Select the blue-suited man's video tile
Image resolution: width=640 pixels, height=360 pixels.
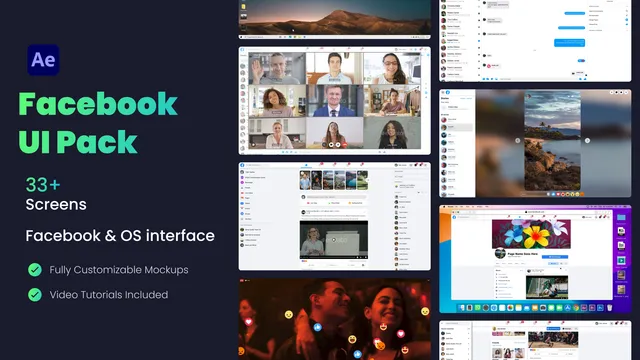click(334, 100)
